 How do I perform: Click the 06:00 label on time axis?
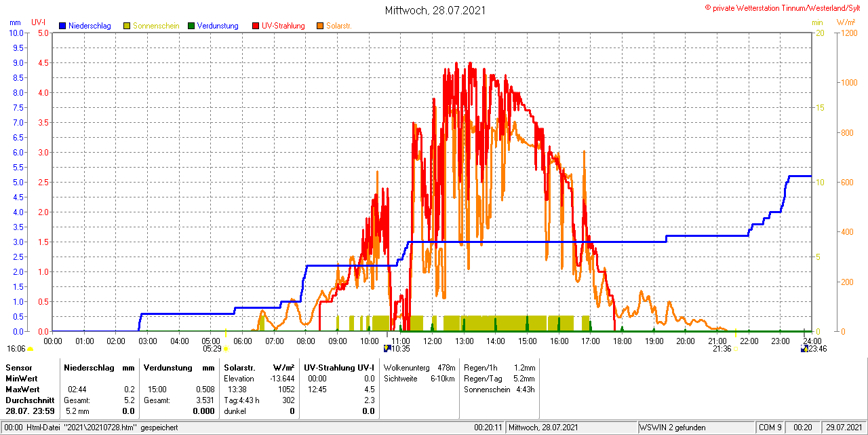(243, 340)
